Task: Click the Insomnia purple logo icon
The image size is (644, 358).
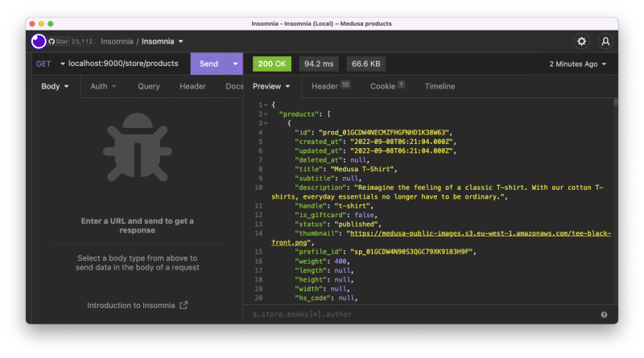Action: (39, 42)
